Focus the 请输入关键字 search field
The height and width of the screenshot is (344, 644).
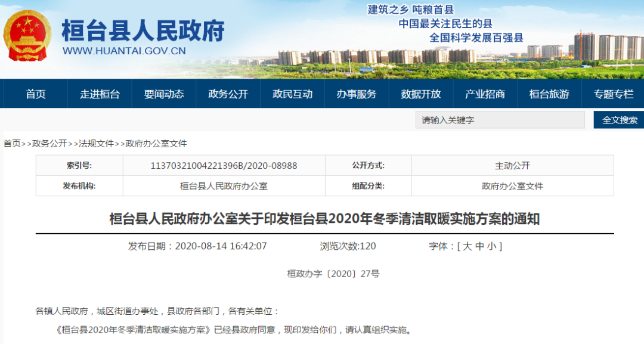500,120
